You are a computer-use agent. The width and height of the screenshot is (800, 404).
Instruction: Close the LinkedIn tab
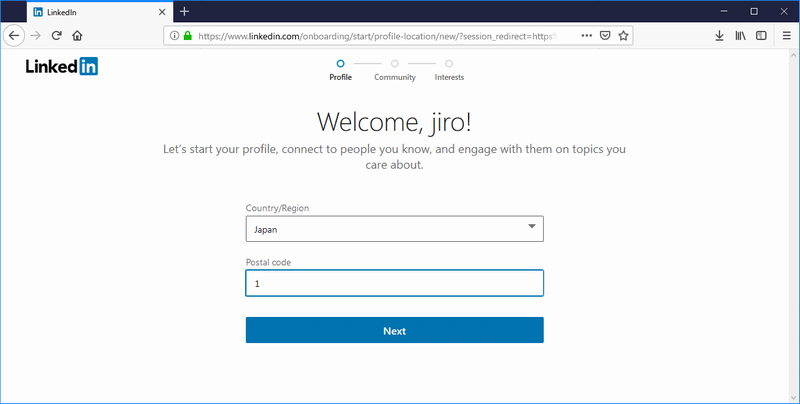coord(162,12)
